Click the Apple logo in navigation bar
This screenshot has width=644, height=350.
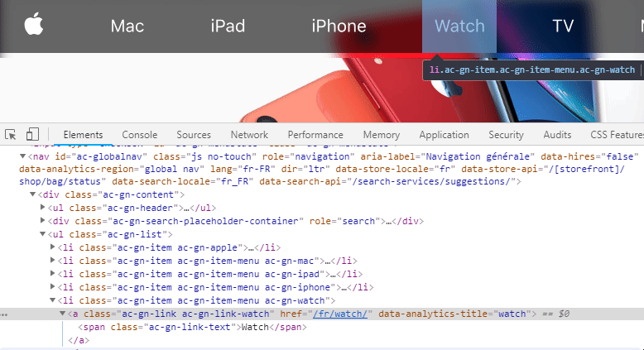pyautogui.click(x=34, y=25)
